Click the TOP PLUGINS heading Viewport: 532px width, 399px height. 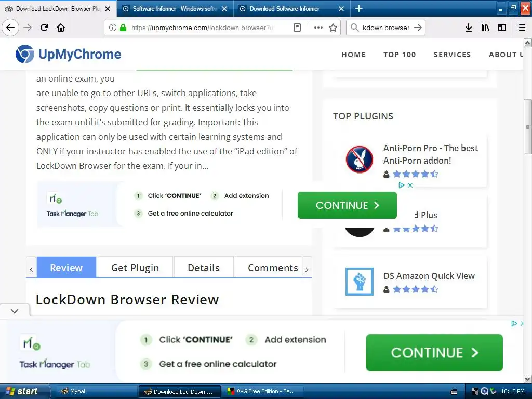point(363,116)
